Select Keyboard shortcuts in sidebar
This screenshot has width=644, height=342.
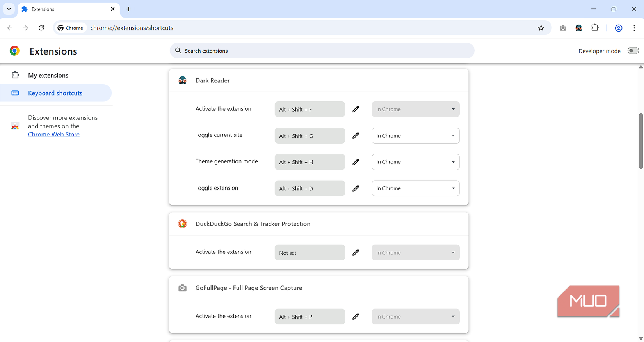(x=56, y=93)
